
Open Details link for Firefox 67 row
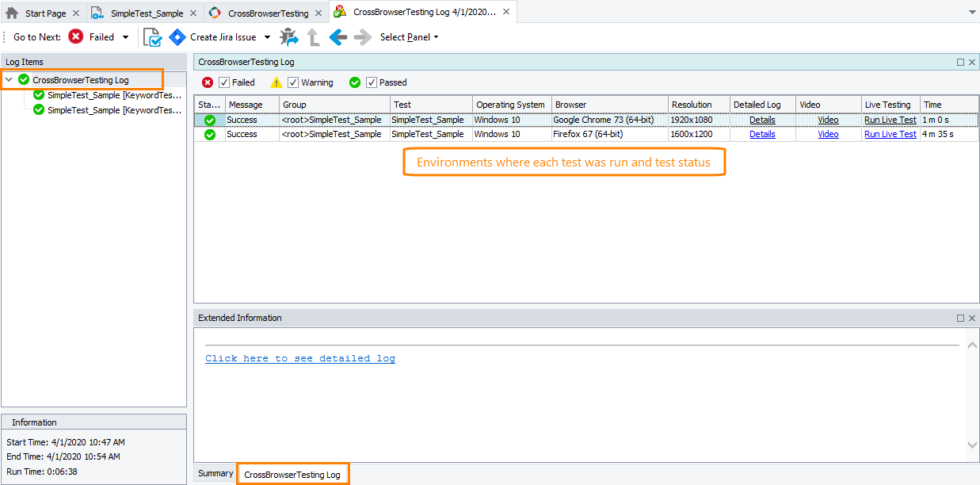pos(762,135)
